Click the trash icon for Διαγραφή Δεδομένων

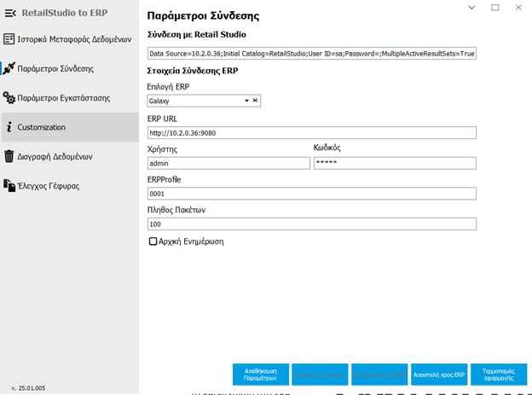9,156
